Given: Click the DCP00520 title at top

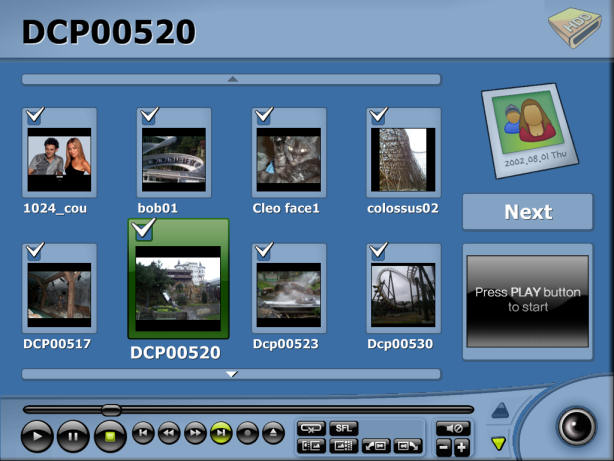Looking at the screenshot, I should click(108, 31).
